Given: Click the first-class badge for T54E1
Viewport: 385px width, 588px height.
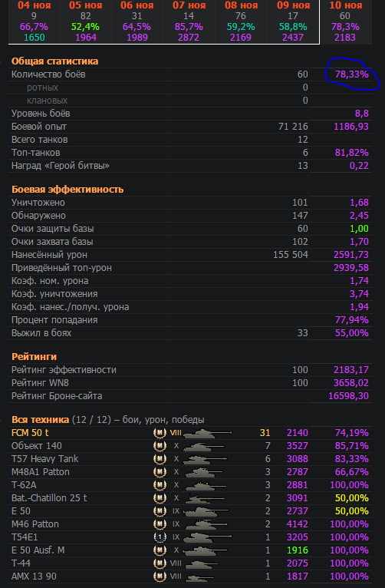Looking at the screenshot, I should (160, 537).
